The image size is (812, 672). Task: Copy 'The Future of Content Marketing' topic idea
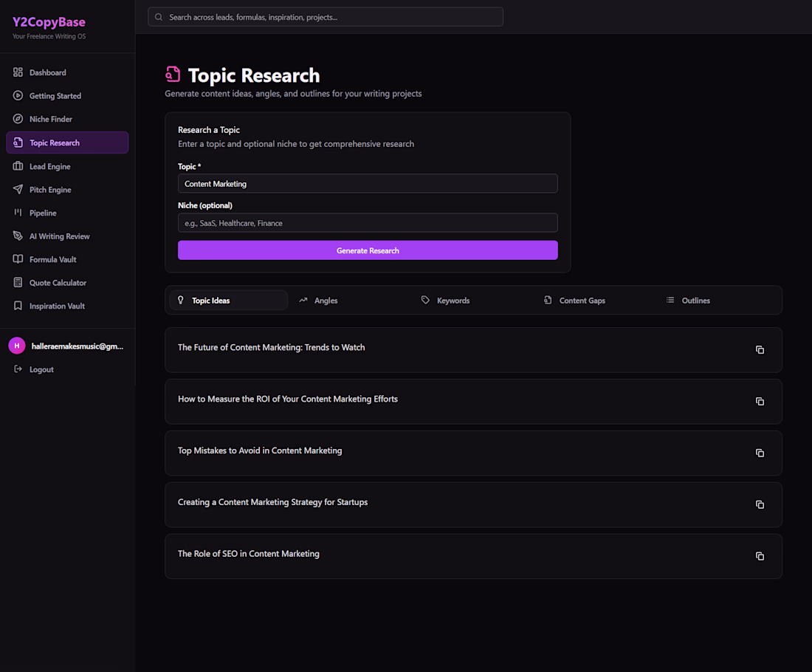[760, 350]
